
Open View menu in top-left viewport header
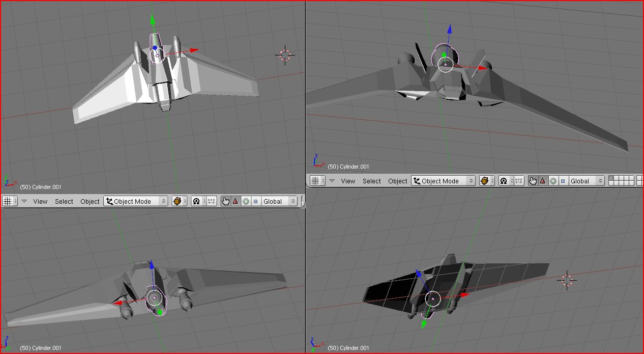click(40, 201)
